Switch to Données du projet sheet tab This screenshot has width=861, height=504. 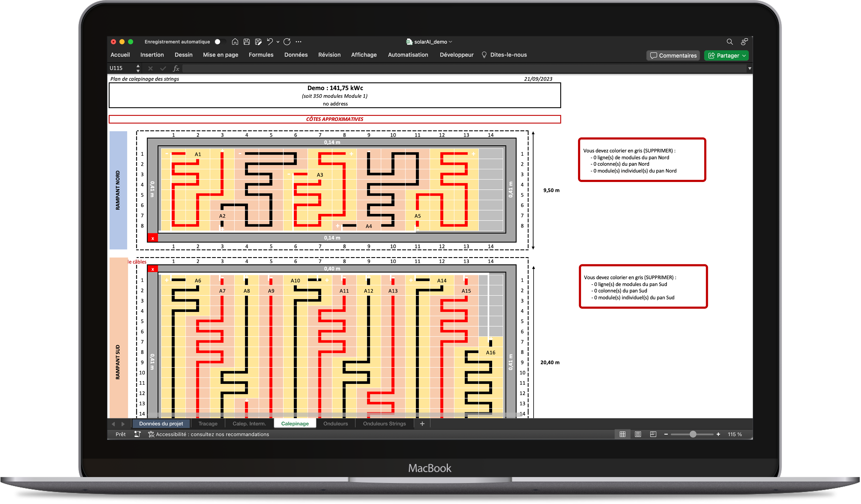161,424
